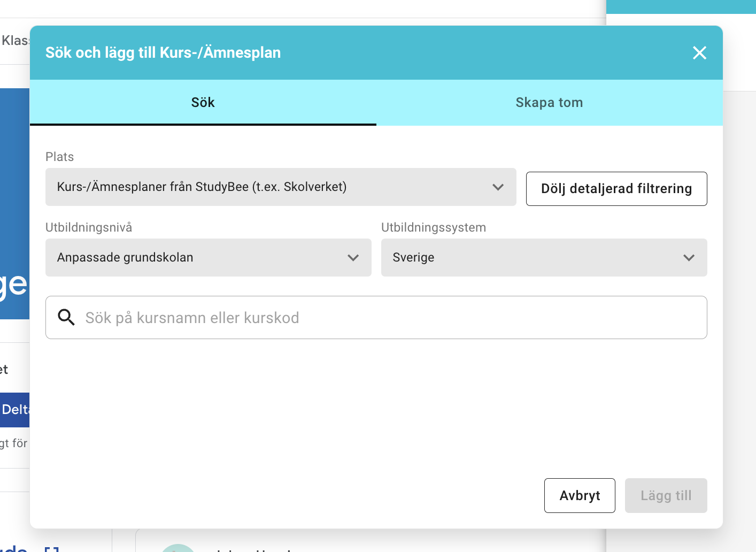Click the magnifying glass search icon
Image resolution: width=756 pixels, height=552 pixels.
click(66, 317)
